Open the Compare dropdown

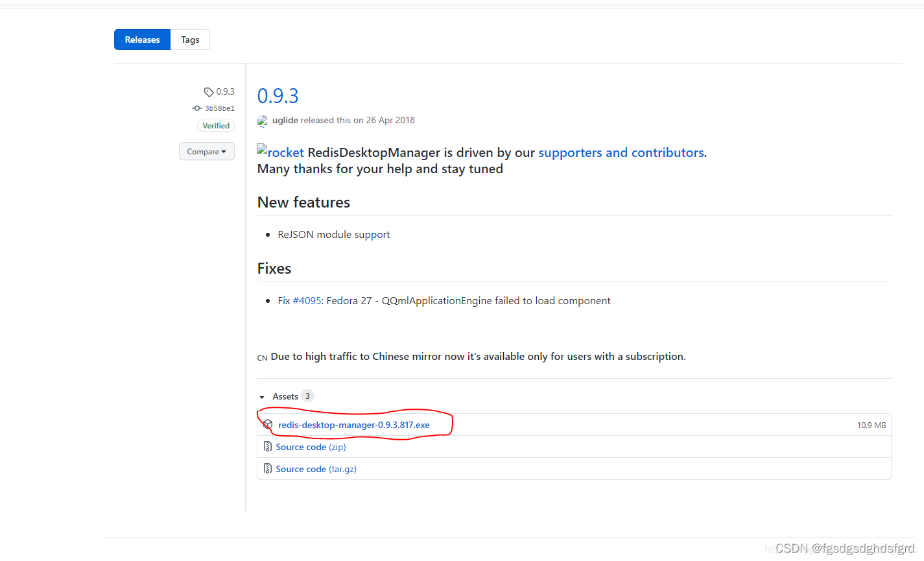(207, 152)
